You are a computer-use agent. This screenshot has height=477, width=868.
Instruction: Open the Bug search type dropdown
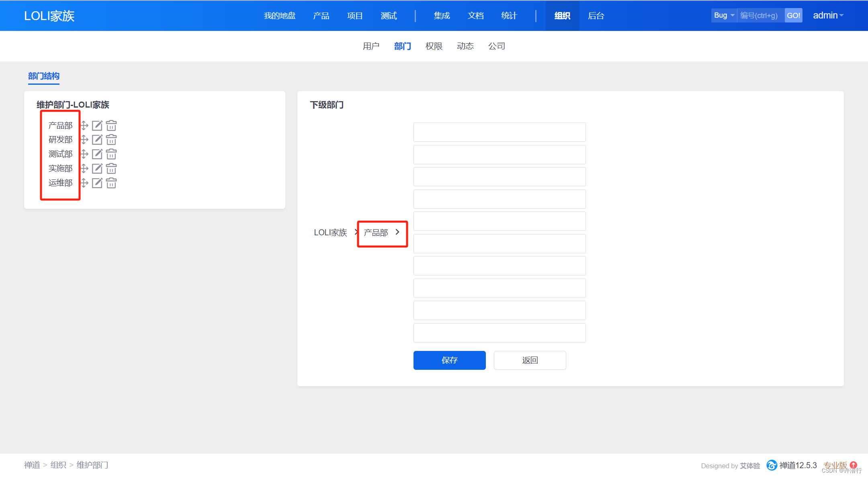pos(724,15)
